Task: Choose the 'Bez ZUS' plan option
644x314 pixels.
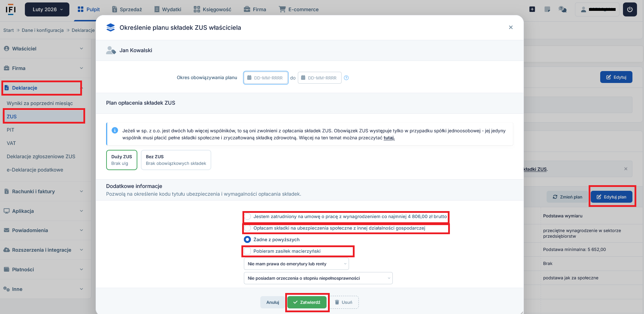Action: click(x=176, y=160)
